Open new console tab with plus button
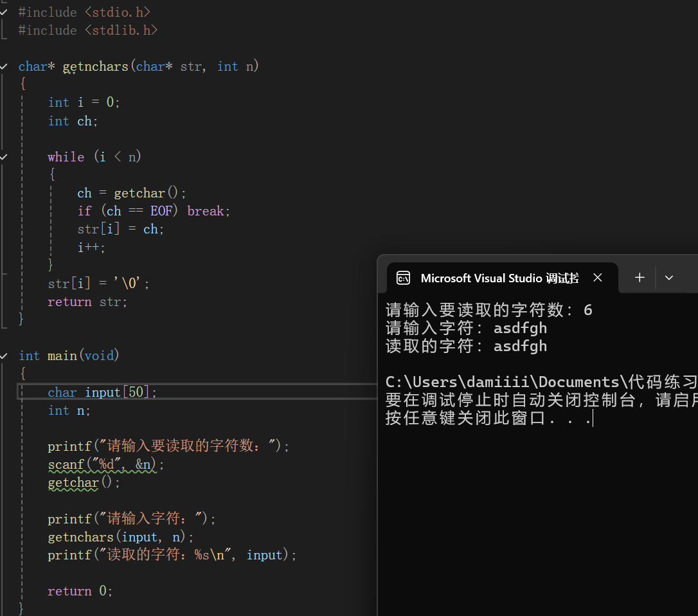Image resolution: width=698 pixels, height=616 pixels. [x=640, y=278]
